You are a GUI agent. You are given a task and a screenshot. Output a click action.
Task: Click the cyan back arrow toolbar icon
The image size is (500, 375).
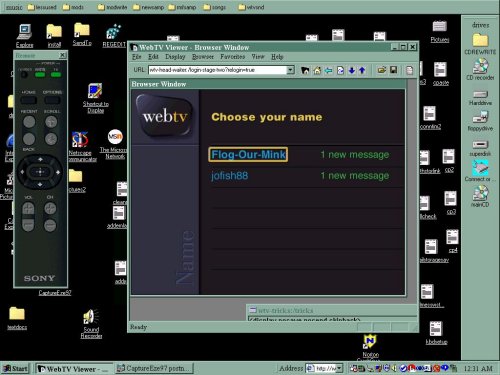pyautogui.click(x=329, y=70)
